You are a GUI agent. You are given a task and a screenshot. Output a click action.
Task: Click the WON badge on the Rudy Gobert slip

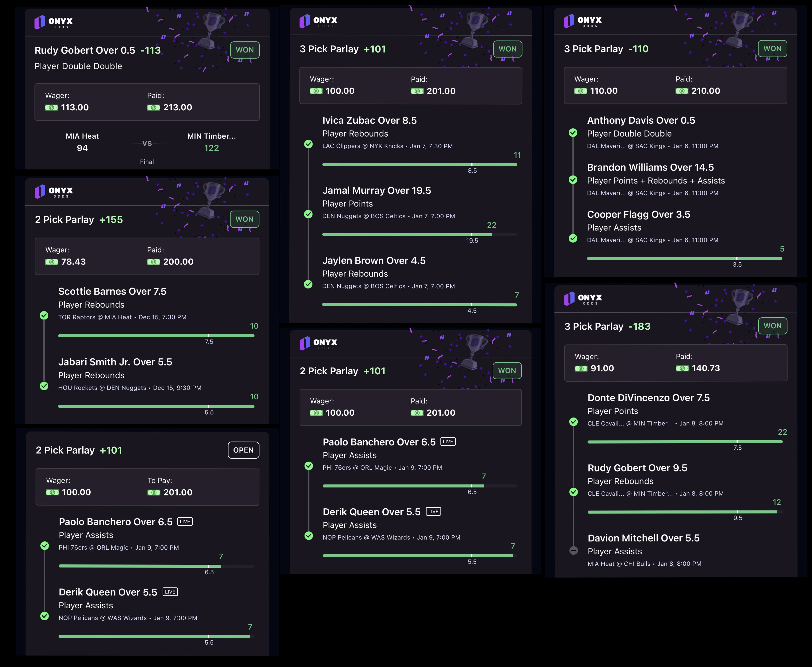pyautogui.click(x=245, y=50)
